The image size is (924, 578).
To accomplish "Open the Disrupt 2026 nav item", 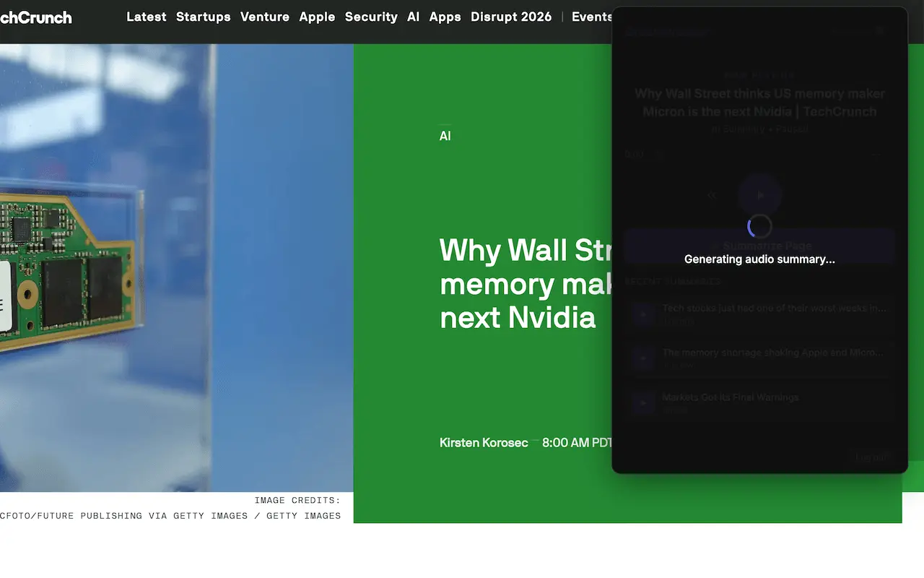I will [x=511, y=17].
